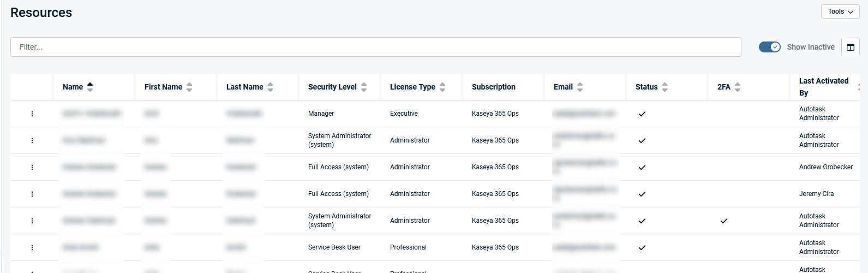Click into the Filter text field
Screen dimensions: 868x273
coord(375,47)
